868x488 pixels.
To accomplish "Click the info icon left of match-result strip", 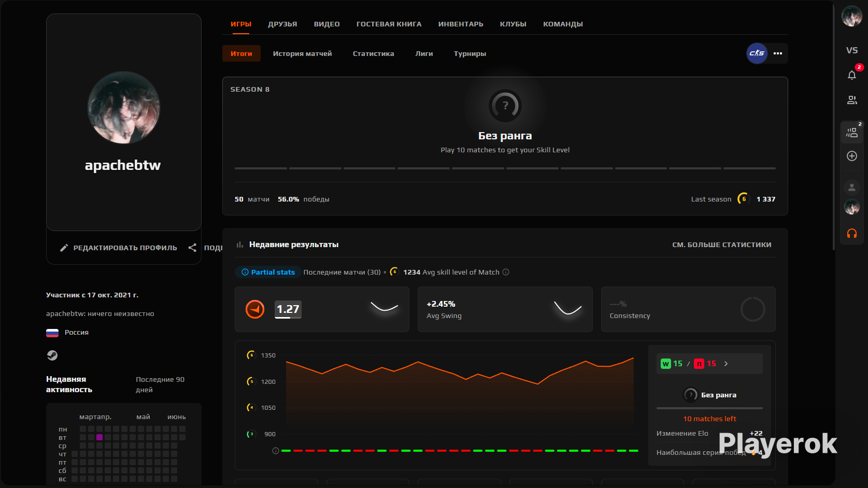I will coord(276,451).
